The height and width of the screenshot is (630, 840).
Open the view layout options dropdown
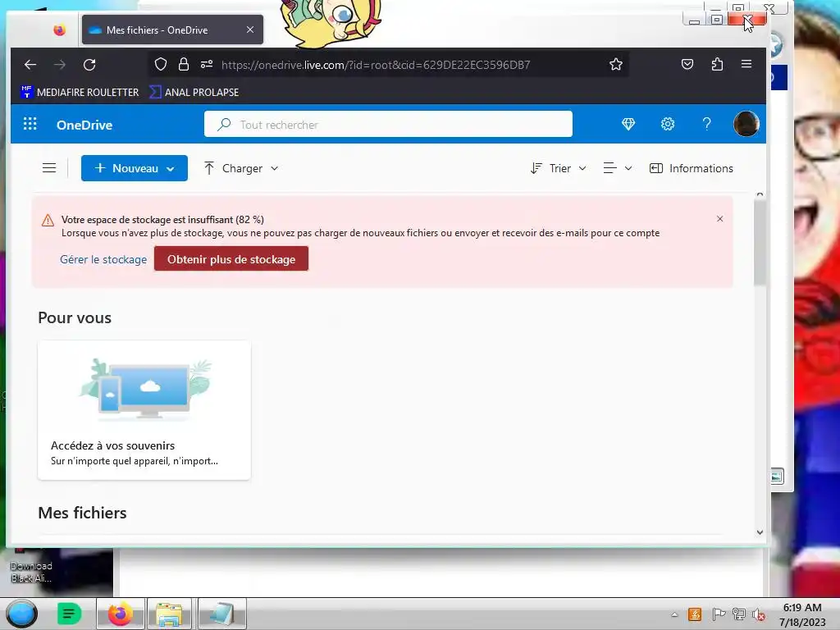(618, 168)
